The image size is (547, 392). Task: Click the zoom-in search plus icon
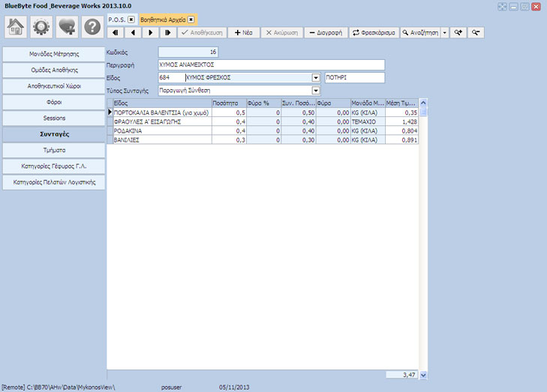(x=458, y=33)
